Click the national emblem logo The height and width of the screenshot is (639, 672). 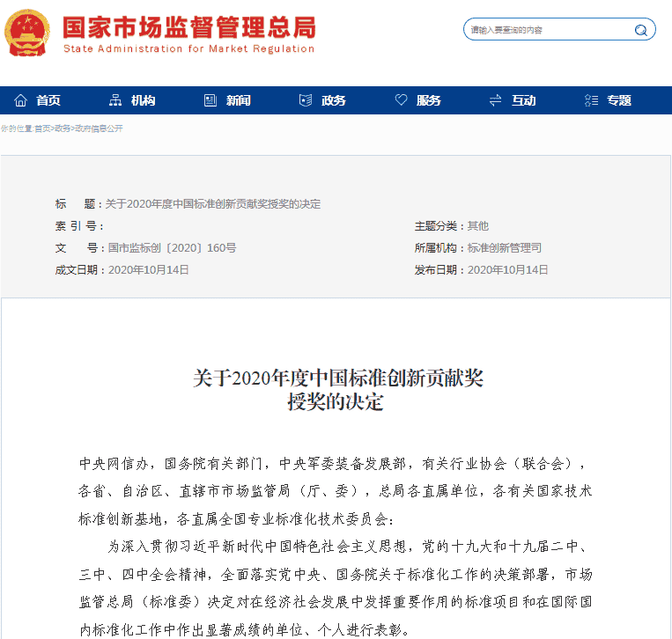(28, 32)
